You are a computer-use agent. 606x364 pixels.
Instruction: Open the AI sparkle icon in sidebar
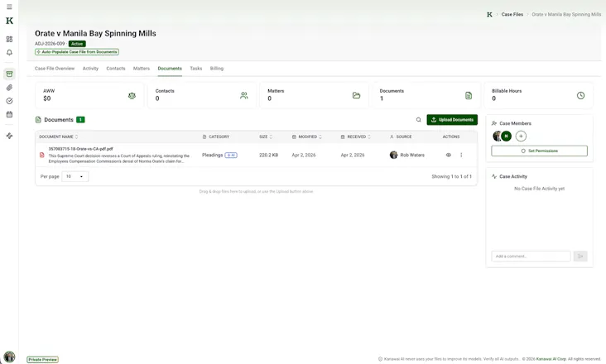[9, 136]
